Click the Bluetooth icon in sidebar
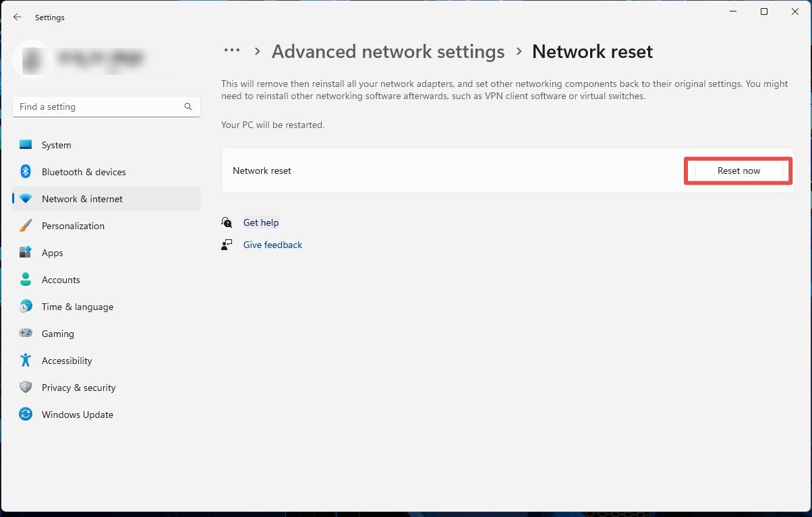Image resolution: width=812 pixels, height=517 pixels. (x=26, y=172)
